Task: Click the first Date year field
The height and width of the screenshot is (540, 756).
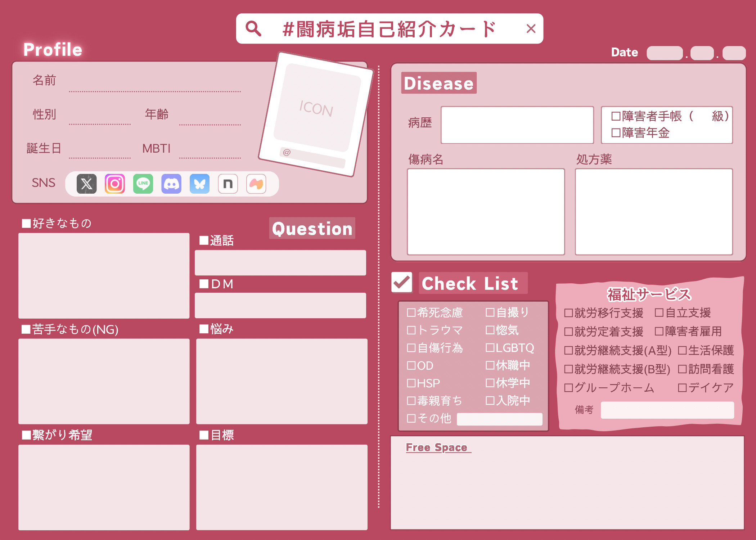Action: (664, 53)
